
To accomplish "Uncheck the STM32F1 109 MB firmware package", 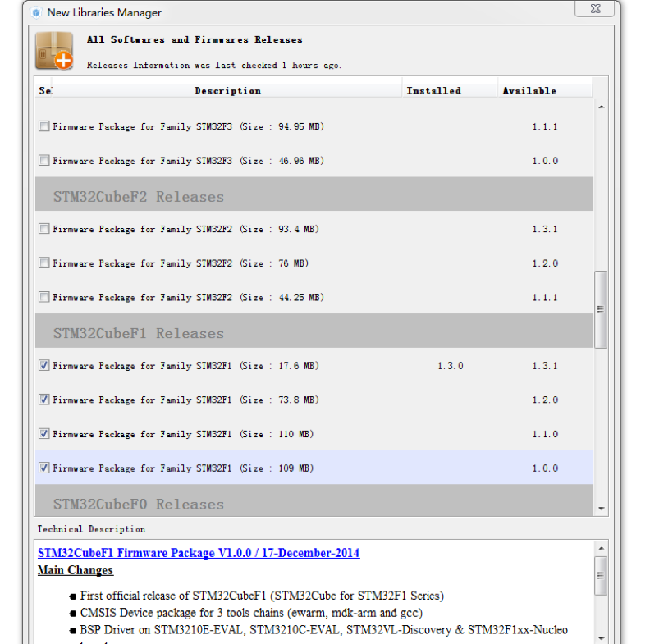I will point(44,468).
